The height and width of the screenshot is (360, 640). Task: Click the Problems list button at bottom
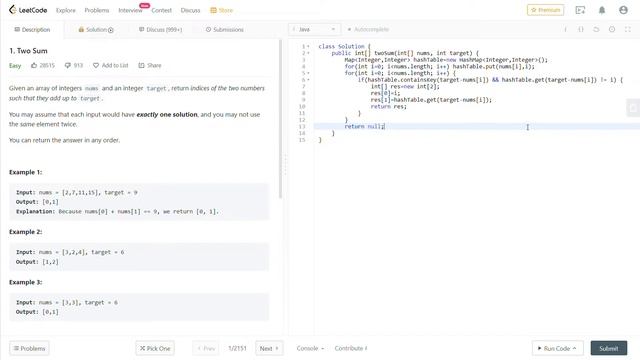[29, 348]
